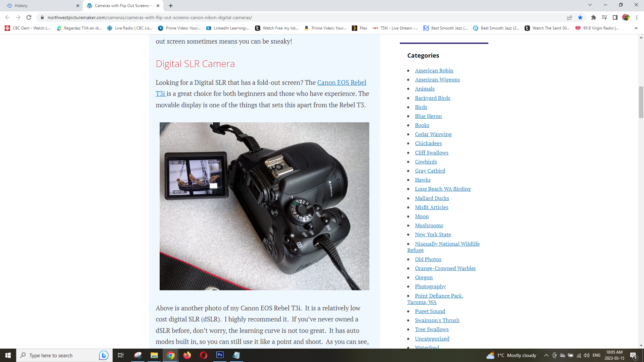
Task: Open the media controls icon in the toolbar
Action: (x=604, y=17)
